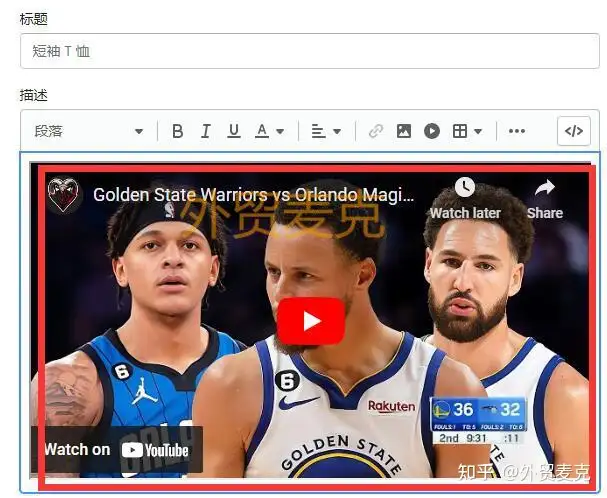This screenshot has height=498, width=607.
Task: Toggle underline formatting
Action: (x=234, y=131)
